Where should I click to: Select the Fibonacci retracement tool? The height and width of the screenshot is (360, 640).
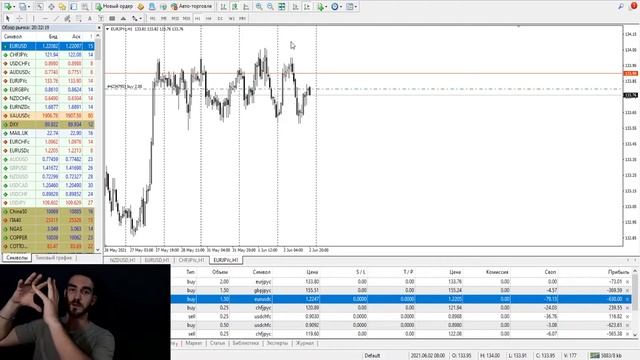(x=78, y=18)
